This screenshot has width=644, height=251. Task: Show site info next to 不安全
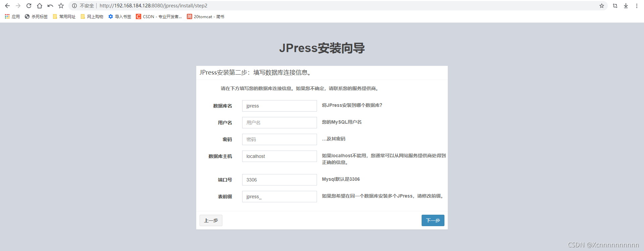click(x=74, y=6)
